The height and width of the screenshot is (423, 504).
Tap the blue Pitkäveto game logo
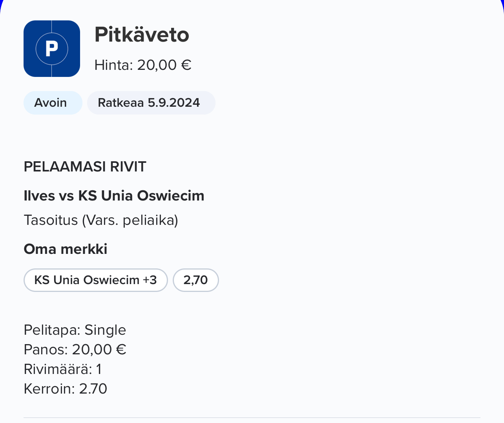52,49
